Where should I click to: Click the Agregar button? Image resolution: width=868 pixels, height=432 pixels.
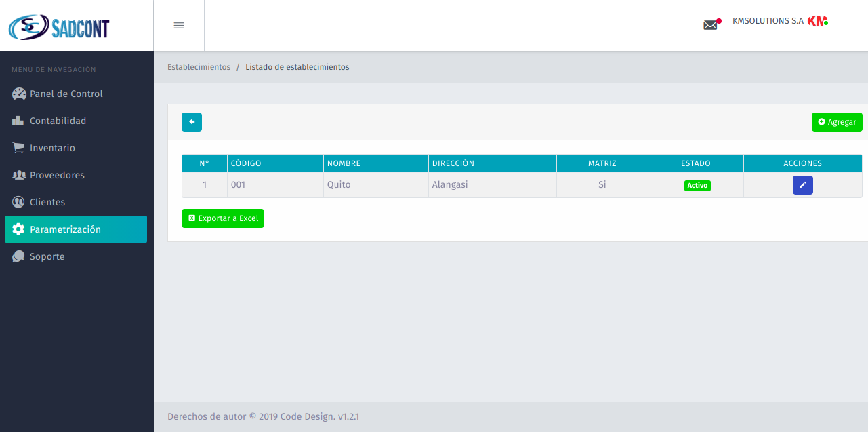coord(837,122)
